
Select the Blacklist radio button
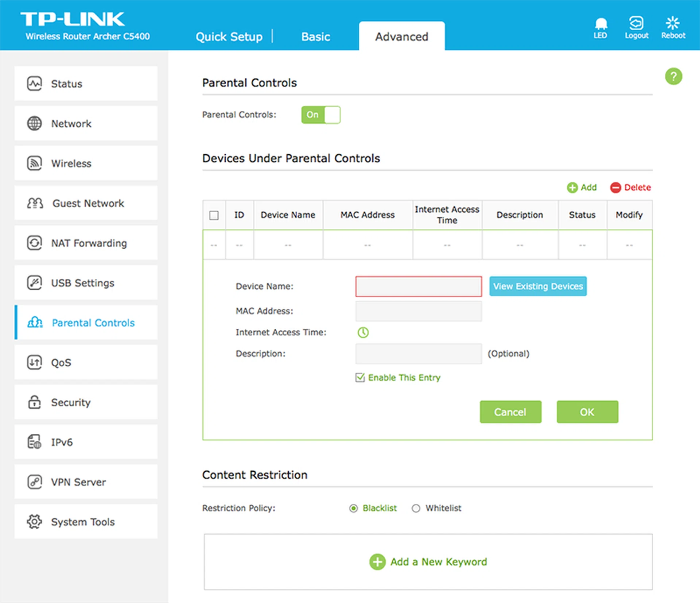coord(353,508)
